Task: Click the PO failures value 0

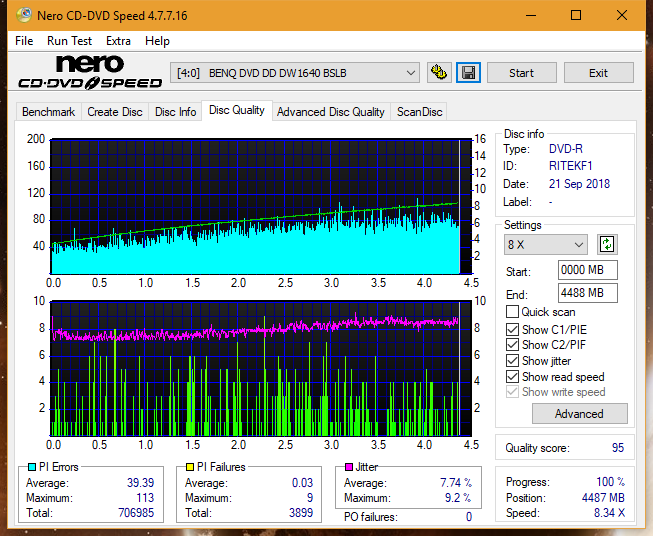Action: 469,517
